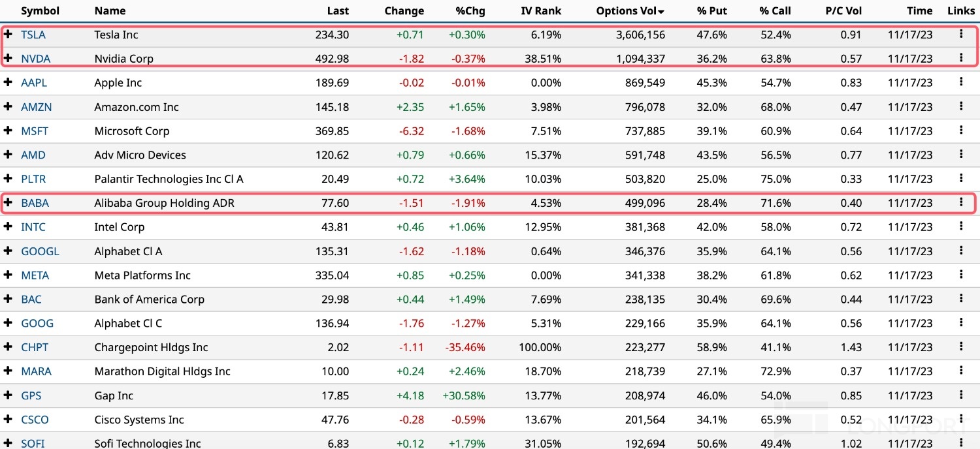Open the three-dot menu for AMD

(x=961, y=155)
